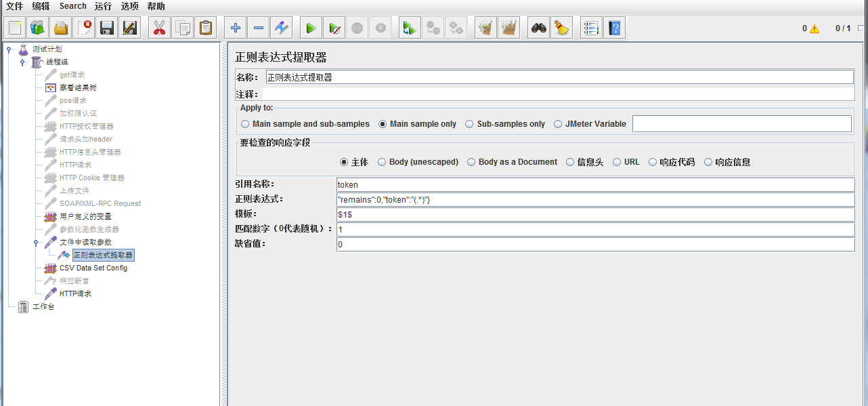Click the broom Reset Search icon

561,28
